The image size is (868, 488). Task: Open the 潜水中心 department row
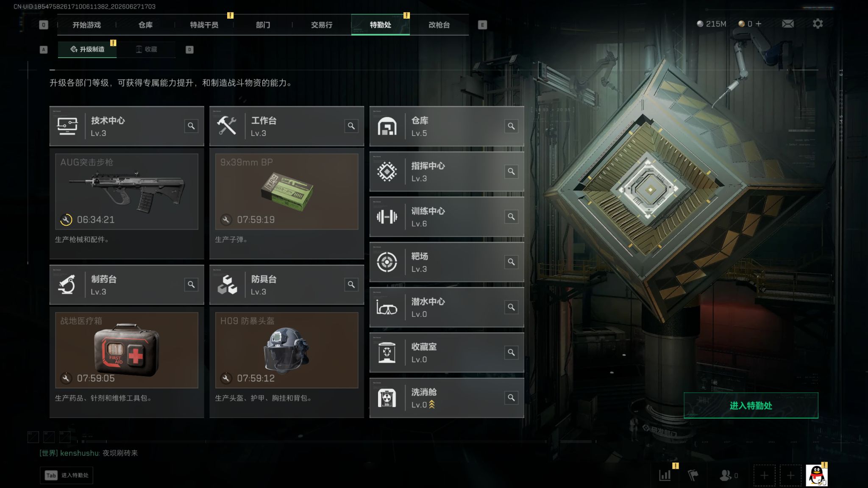click(447, 307)
